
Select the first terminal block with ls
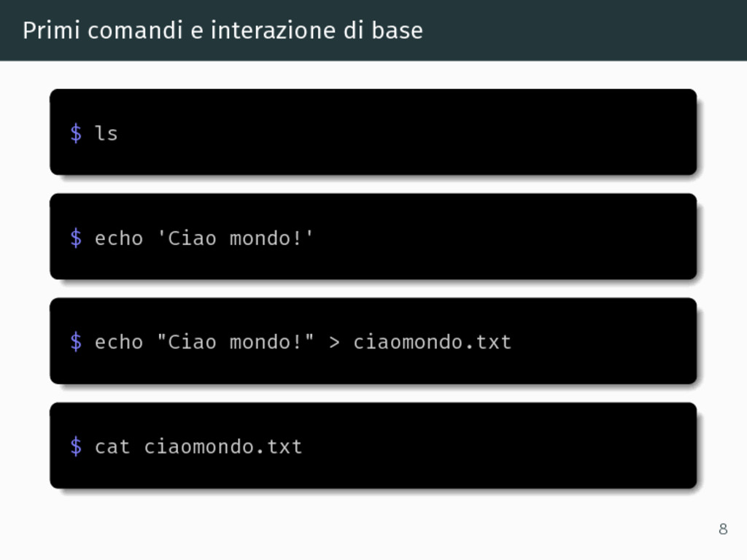[373, 132]
